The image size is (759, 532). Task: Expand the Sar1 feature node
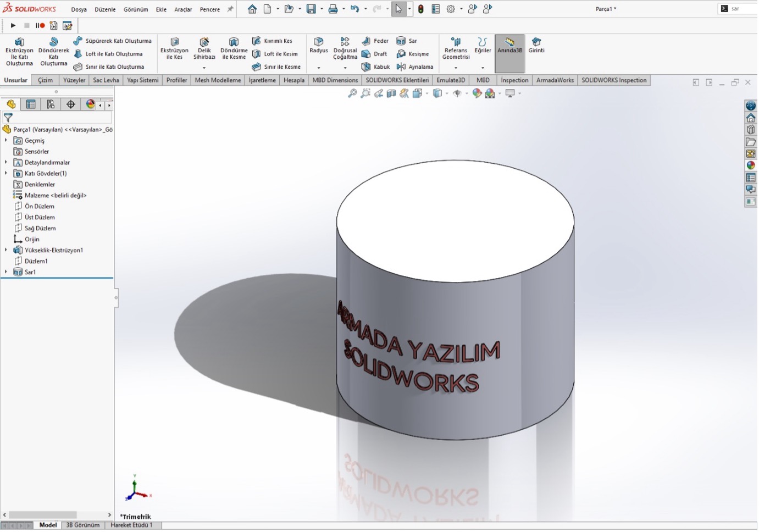(x=6, y=272)
